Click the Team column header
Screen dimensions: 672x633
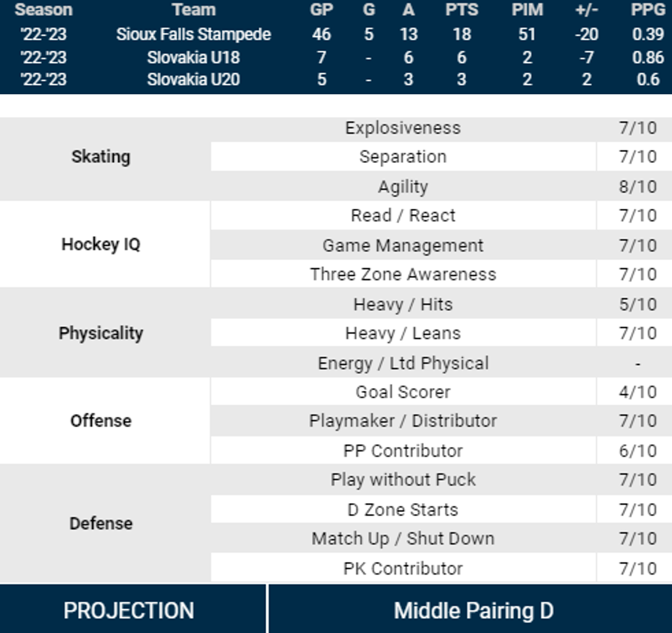pos(194,10)
